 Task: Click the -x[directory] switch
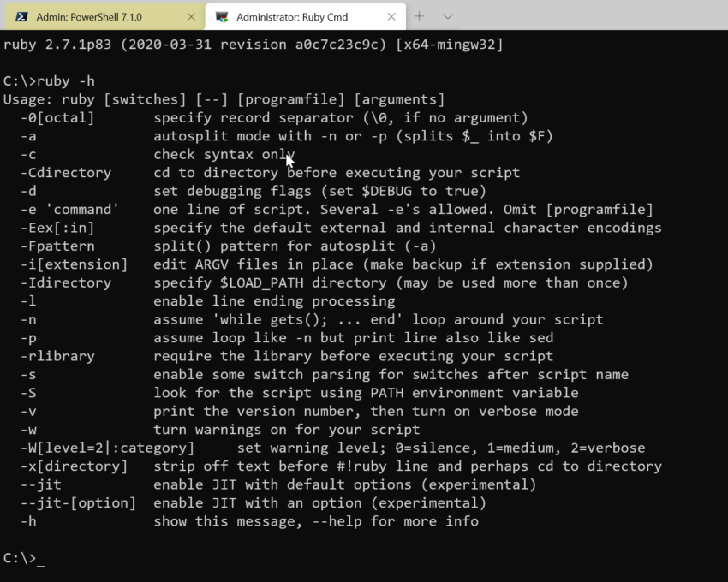click(x=74, y=466)
